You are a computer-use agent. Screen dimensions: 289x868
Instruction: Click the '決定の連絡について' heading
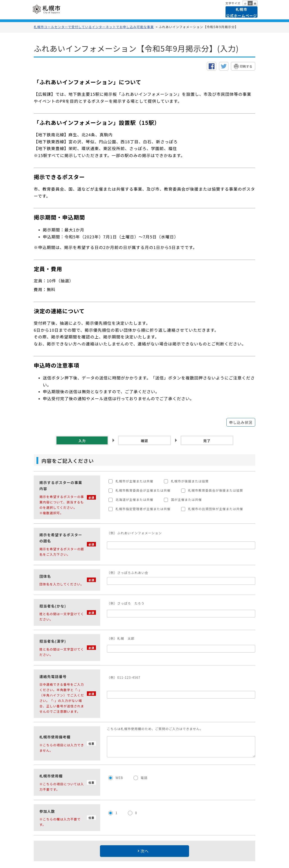click(x=59, y=311)
